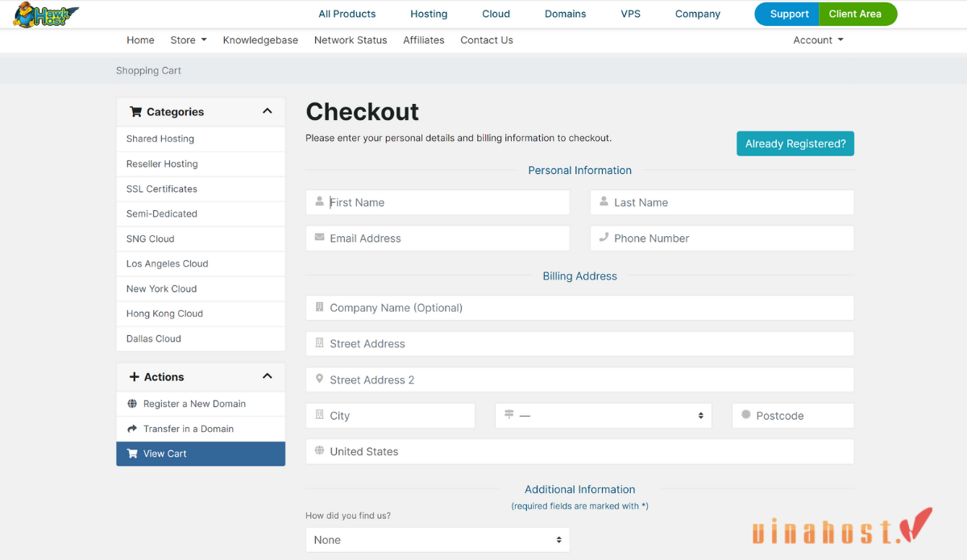This screenshot has height=560, width=967.
Task: Open the Knowledgebase link
Action: point(260,39)
